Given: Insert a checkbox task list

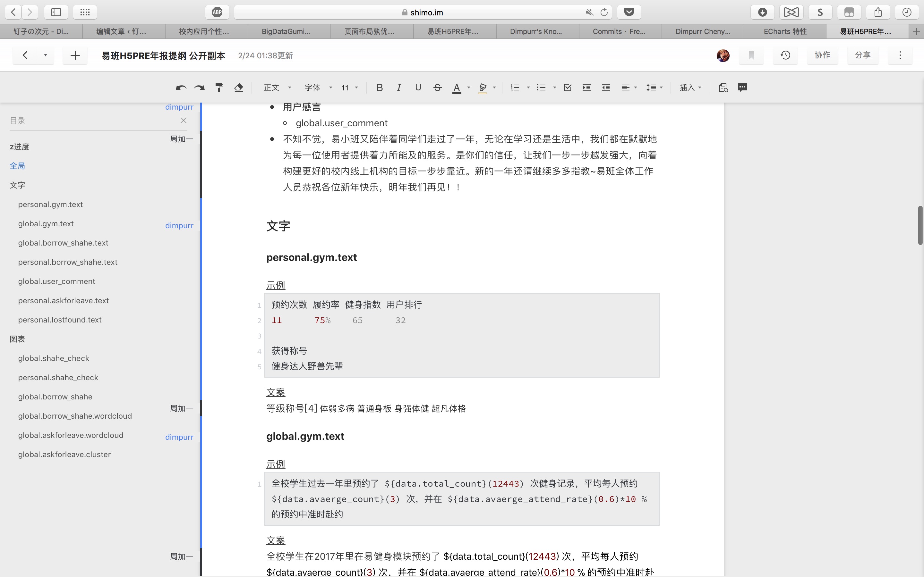Looking at the screenshot, I should [567, 88].
